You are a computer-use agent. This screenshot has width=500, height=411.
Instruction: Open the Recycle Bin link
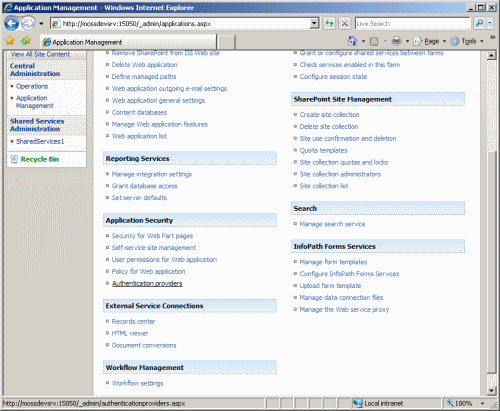pos(40,159)
